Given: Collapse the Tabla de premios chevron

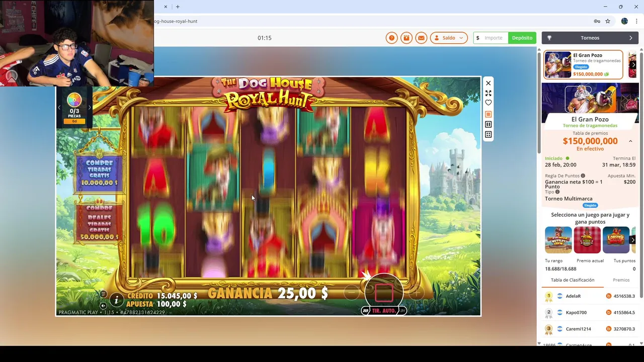Looking at the screenshot, I should pos(630,141).
